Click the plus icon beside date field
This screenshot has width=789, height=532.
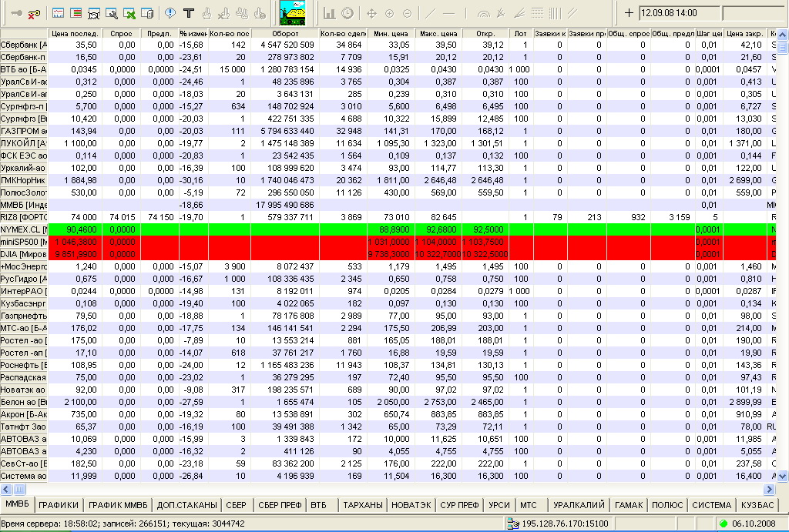(629, 13)
